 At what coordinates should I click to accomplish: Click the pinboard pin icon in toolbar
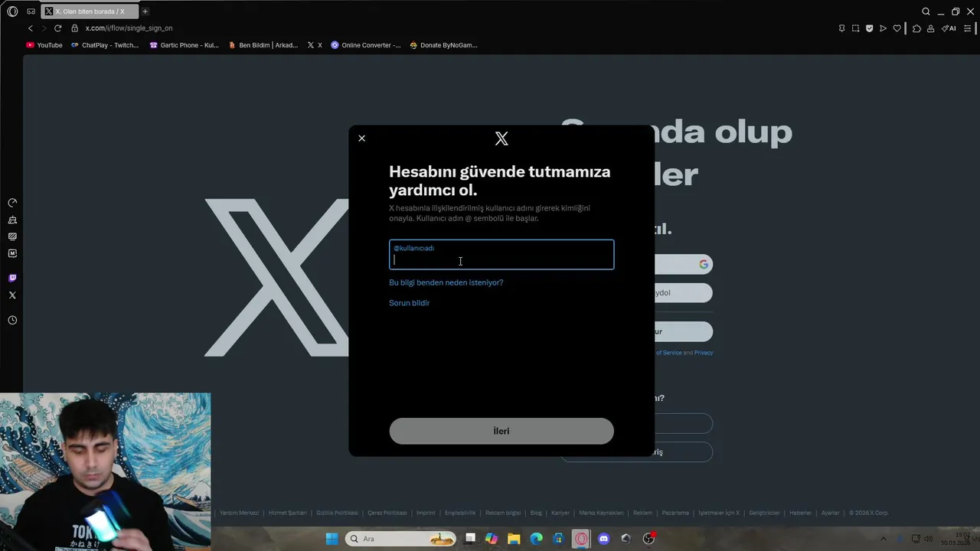point(841,28)
